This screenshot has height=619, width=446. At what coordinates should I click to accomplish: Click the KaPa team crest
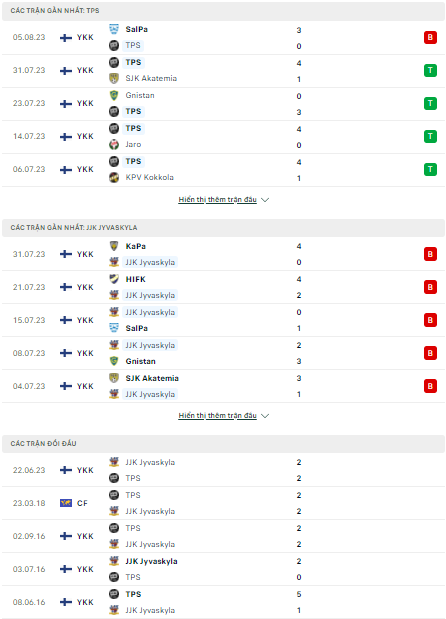point(114,246)
